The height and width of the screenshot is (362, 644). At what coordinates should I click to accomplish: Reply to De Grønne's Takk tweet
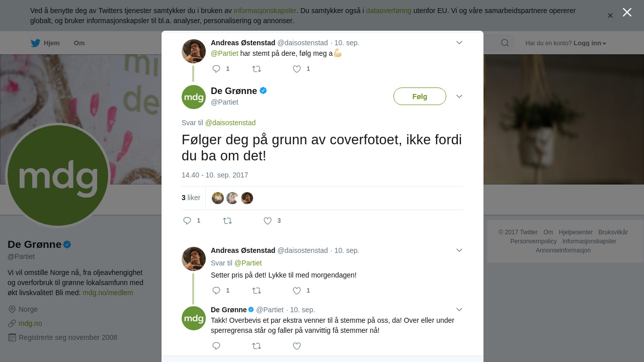point(216,346)
